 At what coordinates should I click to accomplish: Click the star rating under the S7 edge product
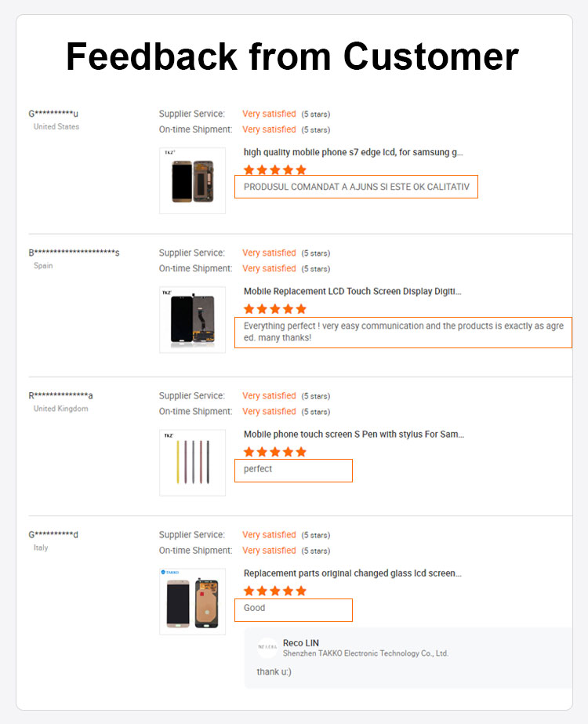tap(274, 169)
